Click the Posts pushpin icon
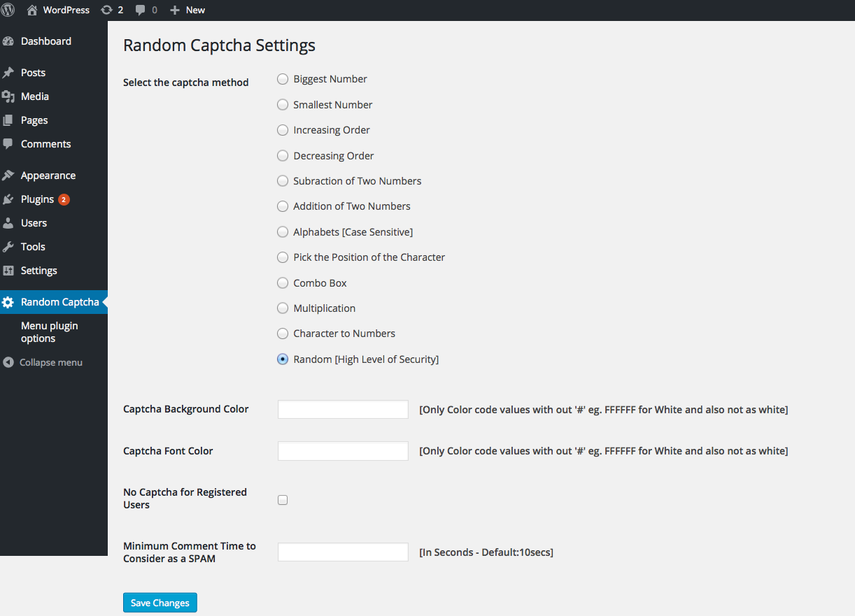The width and height of the screenshot is (855, 616). [x=8, y=73]
